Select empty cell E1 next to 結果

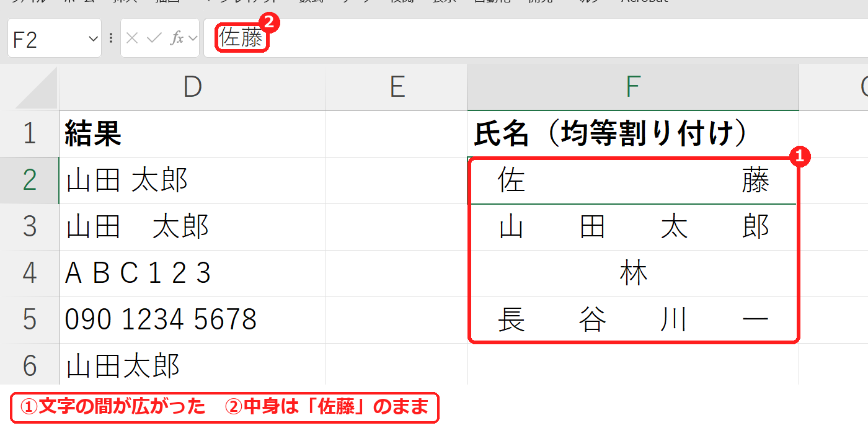[397, 134]
